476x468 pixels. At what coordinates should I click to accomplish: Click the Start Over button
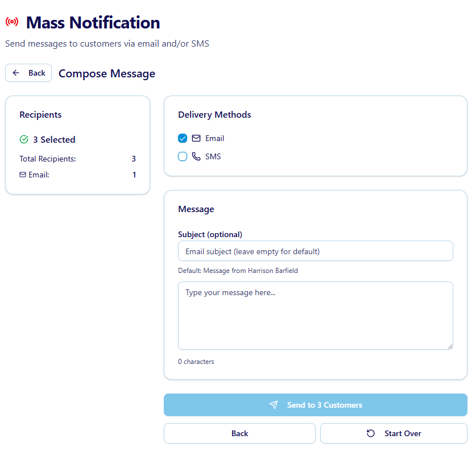click(394, 433)
